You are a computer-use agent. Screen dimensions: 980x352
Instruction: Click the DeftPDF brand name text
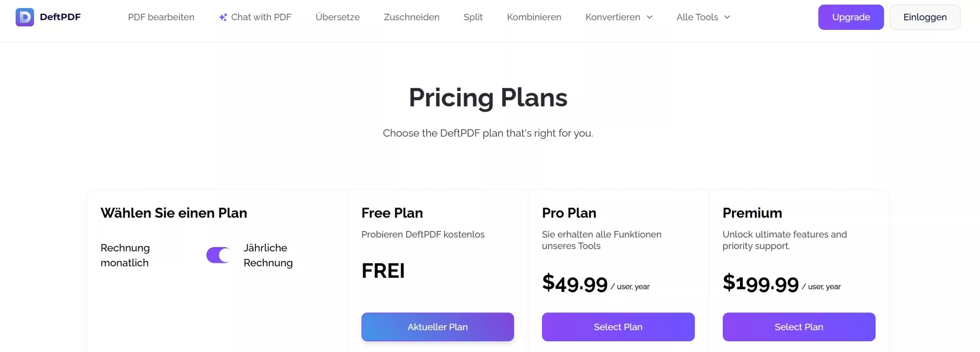tap(60, 17)
